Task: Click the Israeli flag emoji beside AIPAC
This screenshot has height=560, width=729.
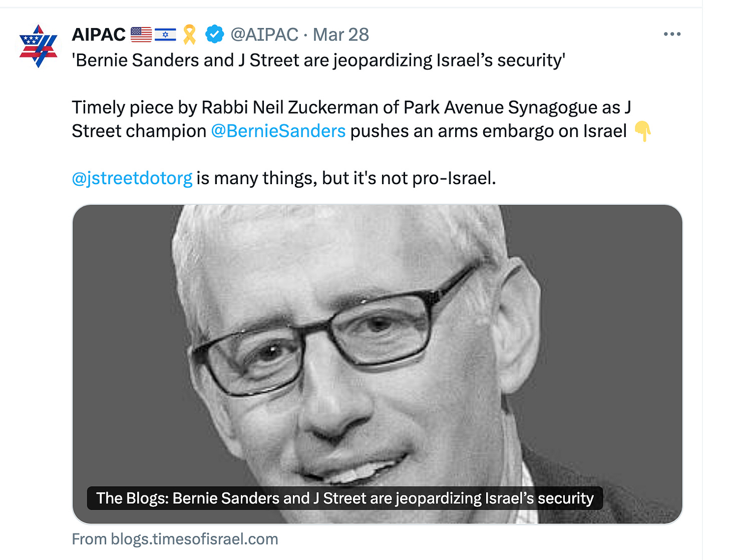Action: pyautogui.click(x=165, y=35)
